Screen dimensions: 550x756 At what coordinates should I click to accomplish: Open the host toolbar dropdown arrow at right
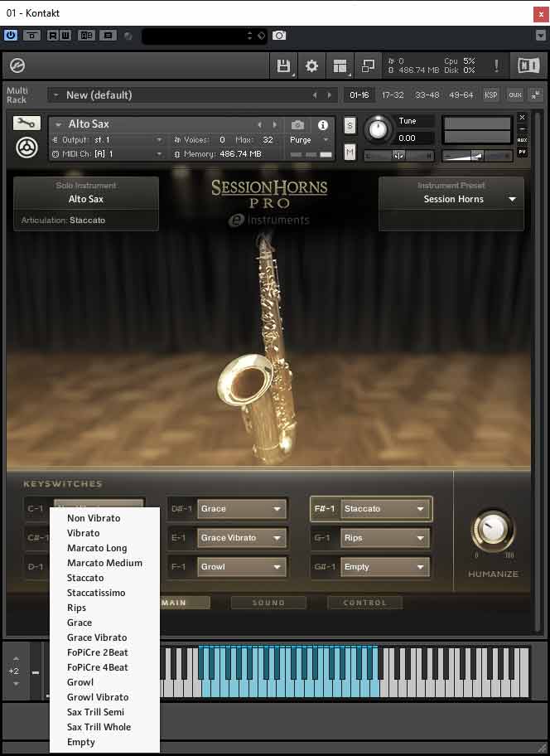pos(541,36)
